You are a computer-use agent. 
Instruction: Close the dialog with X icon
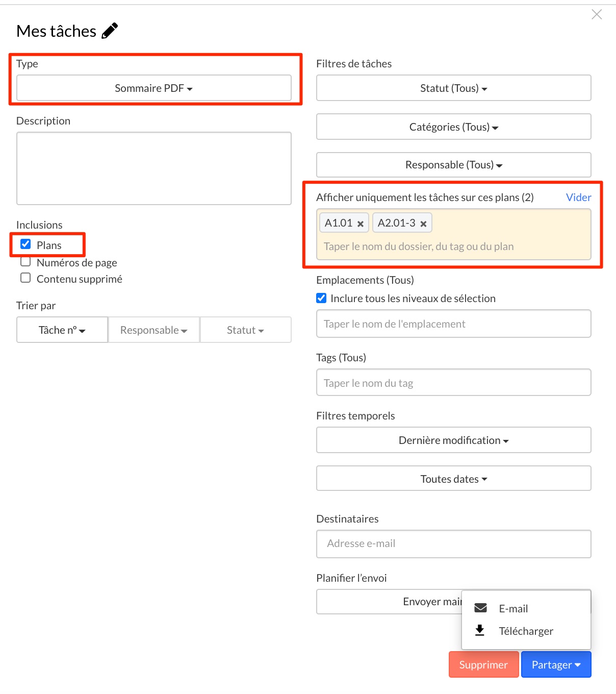[597, 14]
